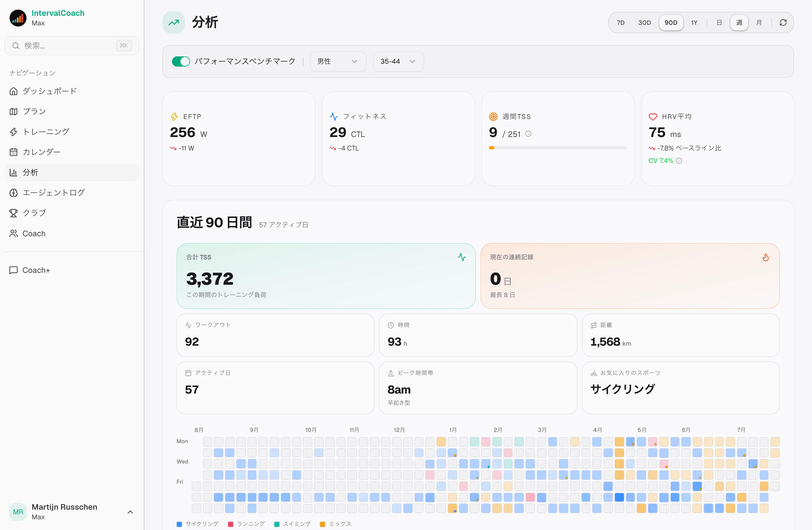This screenshot has height=530, width=812.
Task: Click the 1,568 km distance value
Action: click(x=611, y=342)
